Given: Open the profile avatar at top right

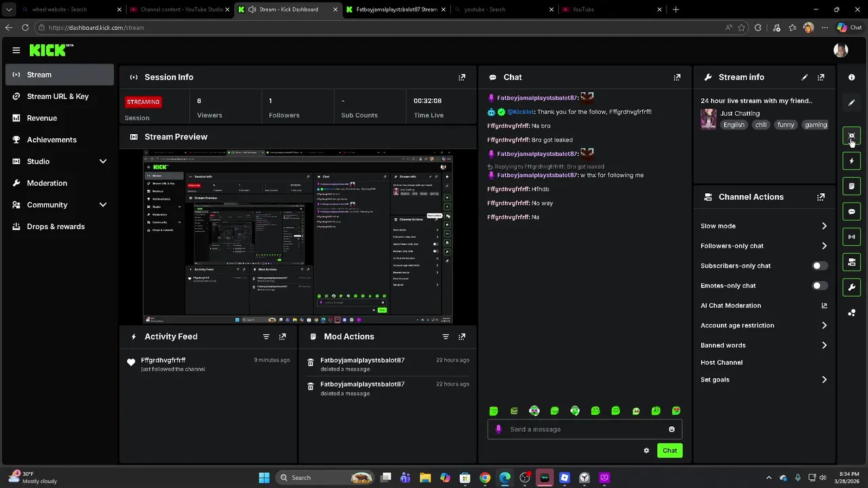Looking at the screenshot, I should coord(841,50).
